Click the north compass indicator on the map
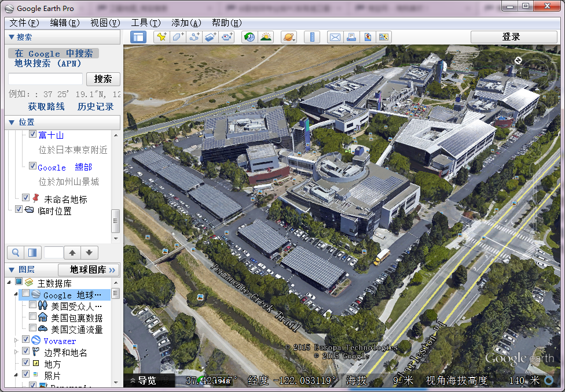The height and width of the screenshot is (392, 565). (518, 61)
